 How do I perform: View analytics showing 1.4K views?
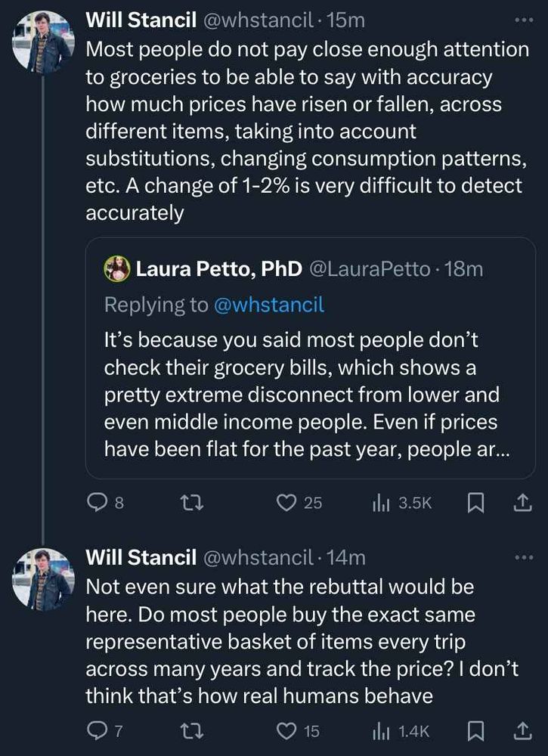click(401, 731)
